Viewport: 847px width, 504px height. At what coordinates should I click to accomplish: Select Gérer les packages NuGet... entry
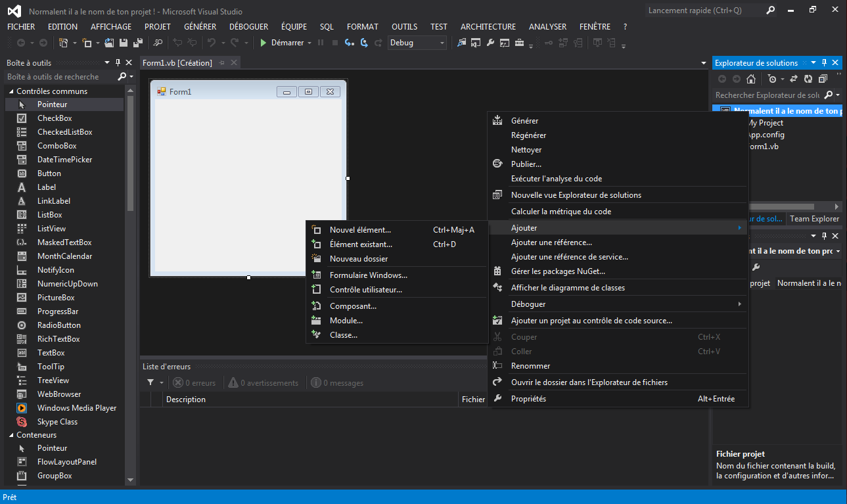tap(618, 271)
